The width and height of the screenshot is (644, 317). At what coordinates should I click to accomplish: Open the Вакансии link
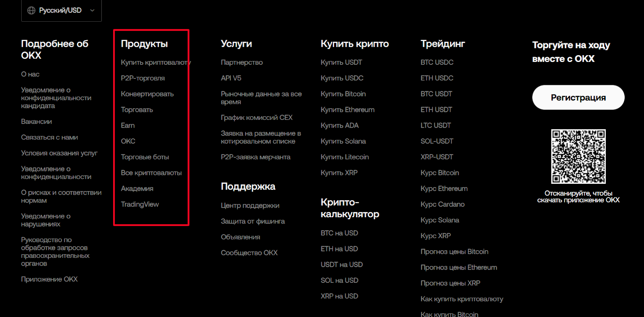point(36,121)
